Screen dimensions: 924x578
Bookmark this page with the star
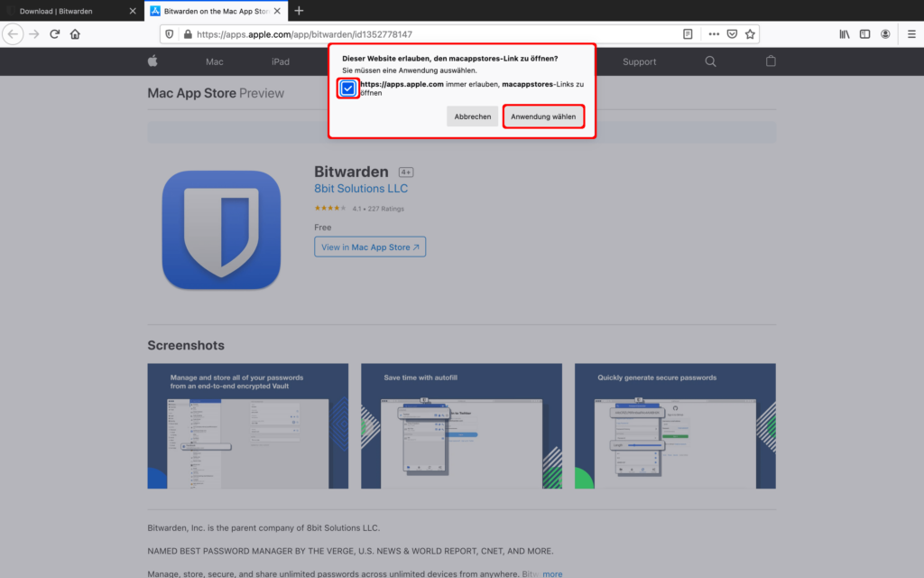[x=750, y=34]
